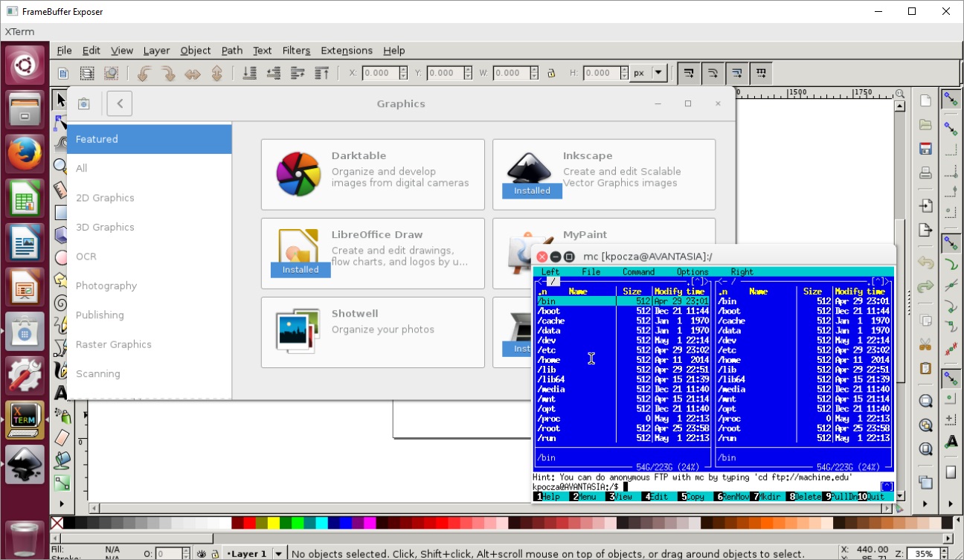Toggle Layer 1 visibility eye icon
This screenshot has height=560, width=964.
[201, 554]
